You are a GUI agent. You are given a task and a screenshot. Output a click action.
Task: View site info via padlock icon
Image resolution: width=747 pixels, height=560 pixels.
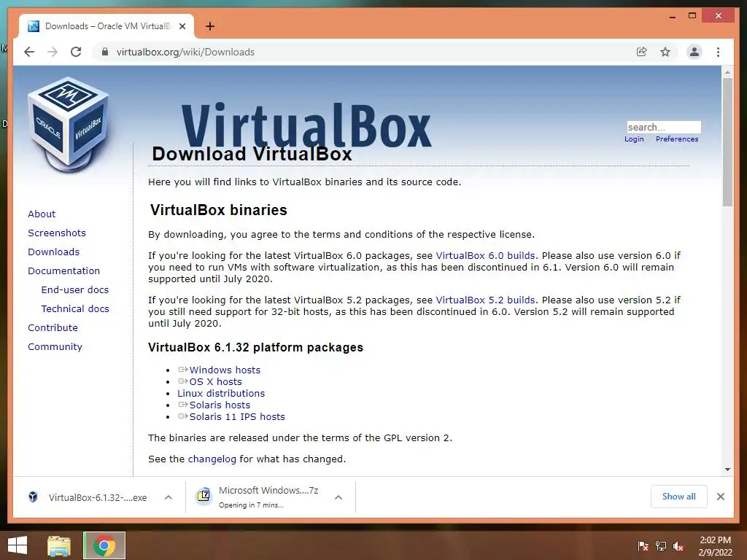(x=105, y=52)
